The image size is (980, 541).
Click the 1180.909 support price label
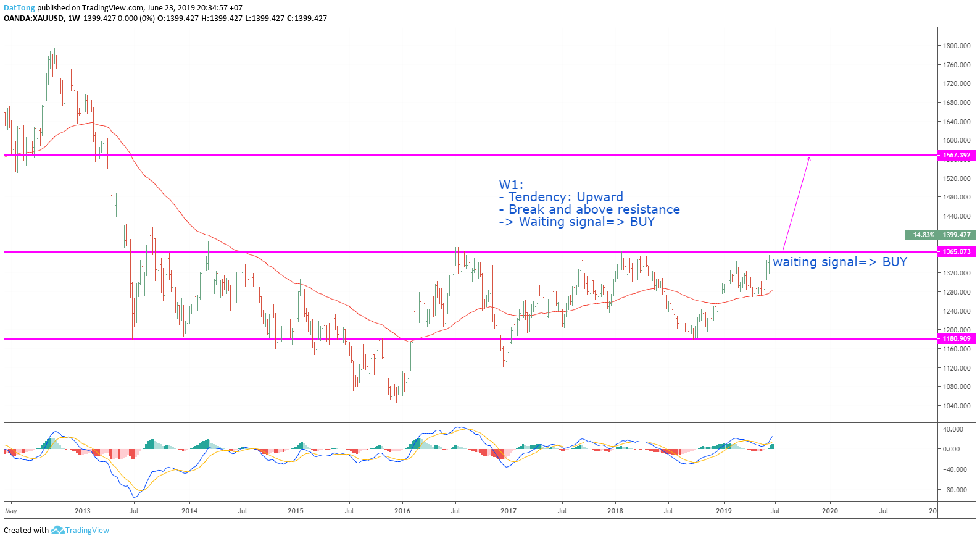coord(957,339)
